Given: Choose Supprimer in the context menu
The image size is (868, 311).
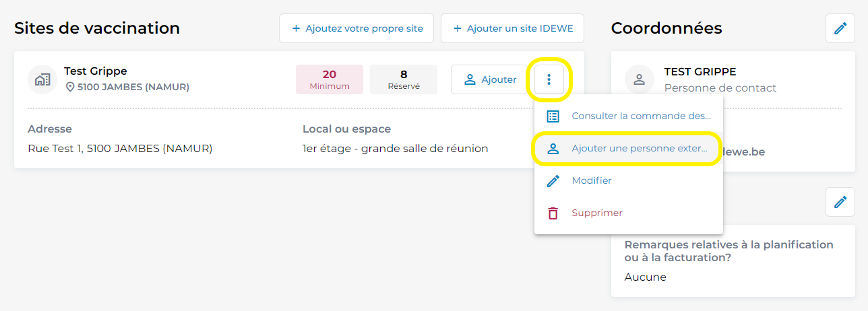Looking at the screenshot, I should coord(629,213).
